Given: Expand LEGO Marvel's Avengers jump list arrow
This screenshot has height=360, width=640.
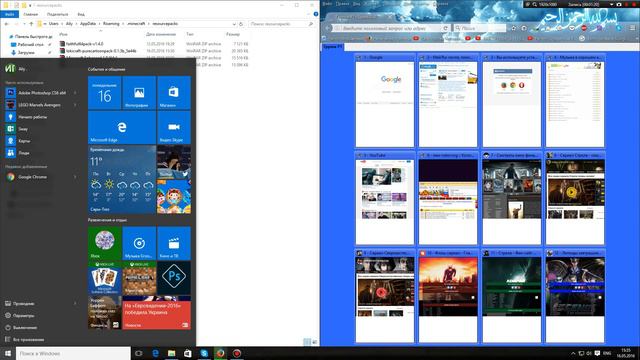Looking at the screenshot, I should [75, 105].
